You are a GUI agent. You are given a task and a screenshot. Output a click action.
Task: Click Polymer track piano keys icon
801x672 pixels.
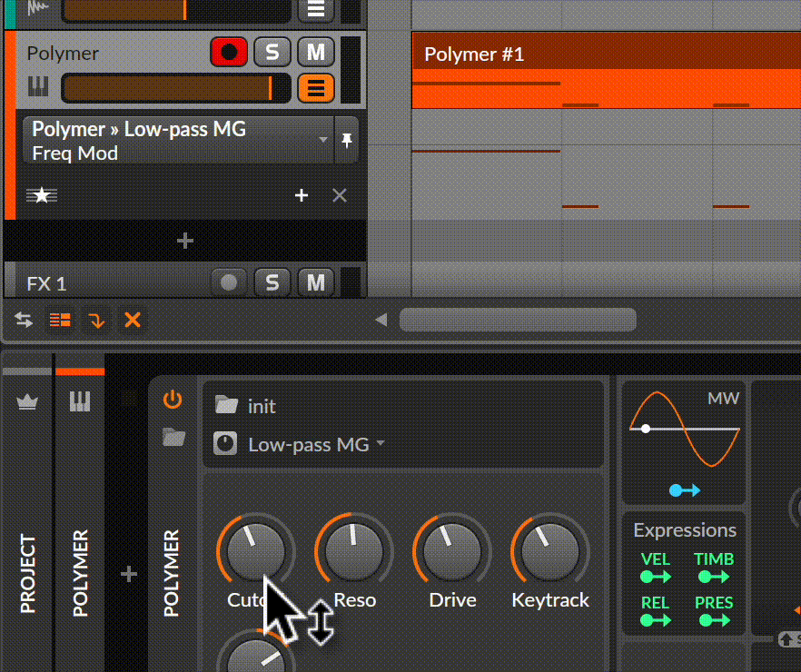click(x=38, y=87)
